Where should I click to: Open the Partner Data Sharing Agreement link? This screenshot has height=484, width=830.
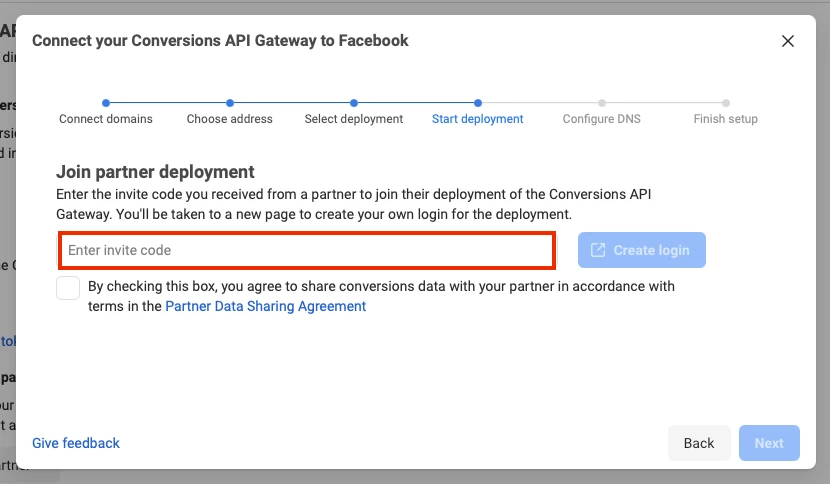pos(266,306)
